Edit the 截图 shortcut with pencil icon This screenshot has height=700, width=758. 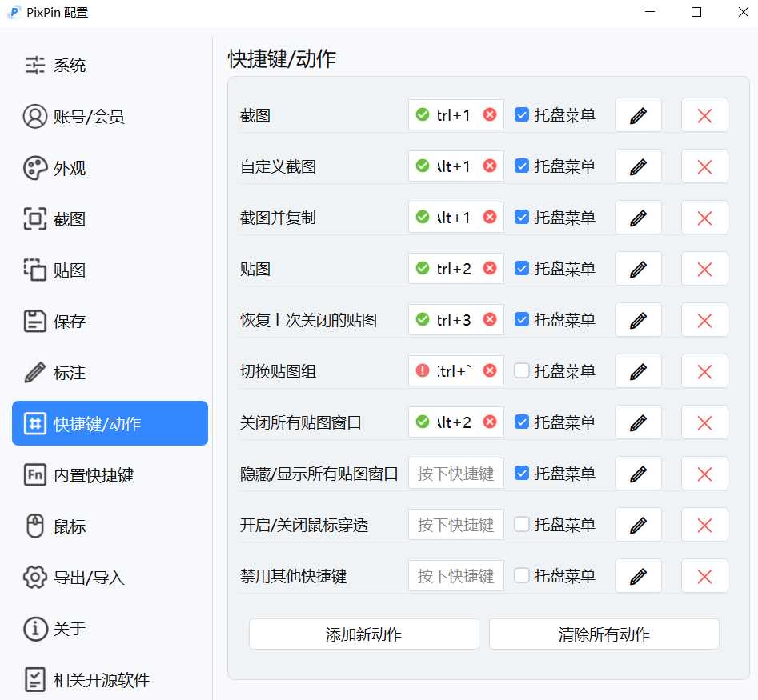(x=638, y=114)
